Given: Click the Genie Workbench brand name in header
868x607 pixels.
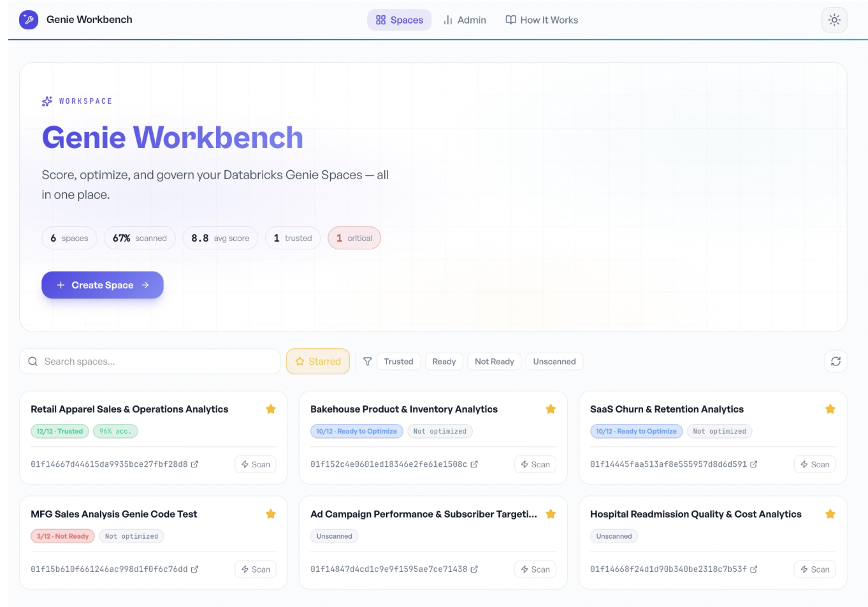Looking at the screenshot, I should [x=89, y=20].
